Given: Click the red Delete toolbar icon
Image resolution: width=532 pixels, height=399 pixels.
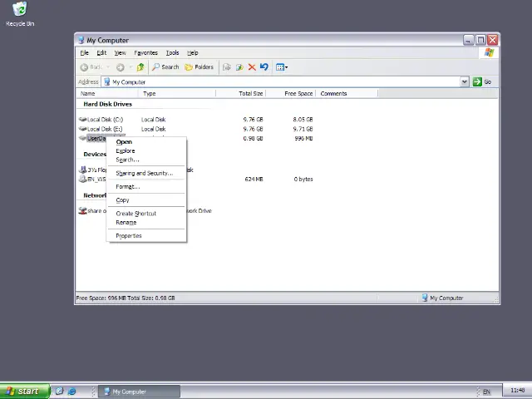Looking at the screenshot, I should pos(252,67).
